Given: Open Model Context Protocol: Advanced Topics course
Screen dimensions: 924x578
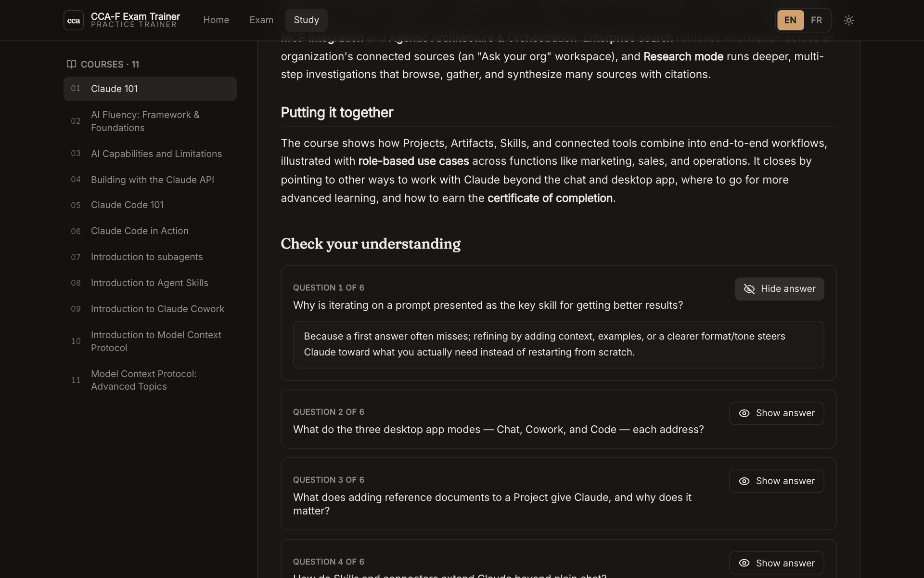Looking at the screenshot, I should [x=150, y=381].
